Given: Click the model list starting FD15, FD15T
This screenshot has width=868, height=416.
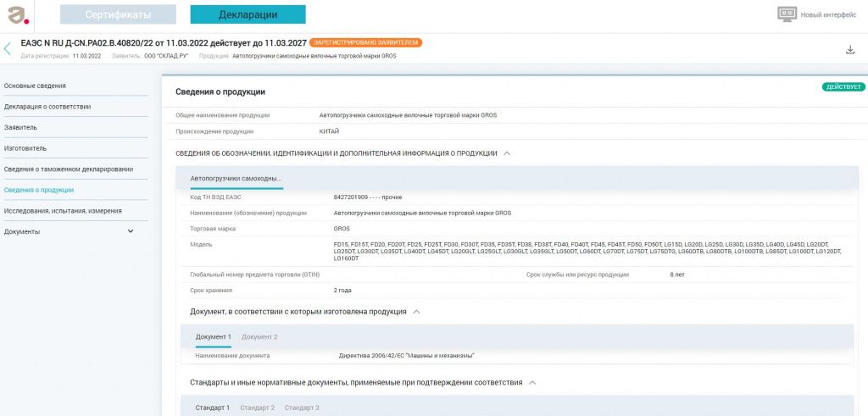Looking at the screenshot, I should coord(587,251).
